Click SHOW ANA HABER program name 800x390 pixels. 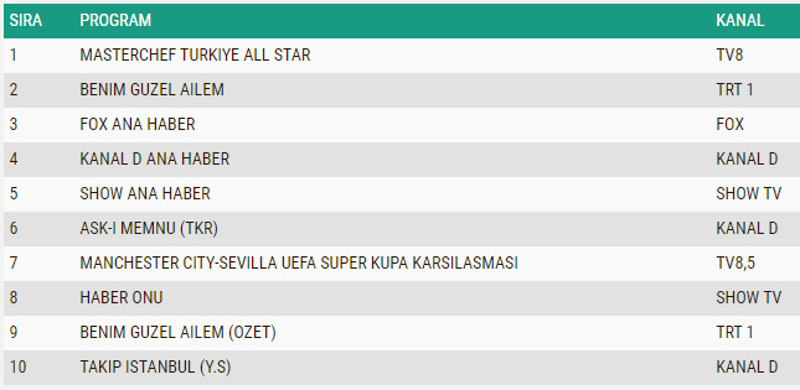(145, 194)
